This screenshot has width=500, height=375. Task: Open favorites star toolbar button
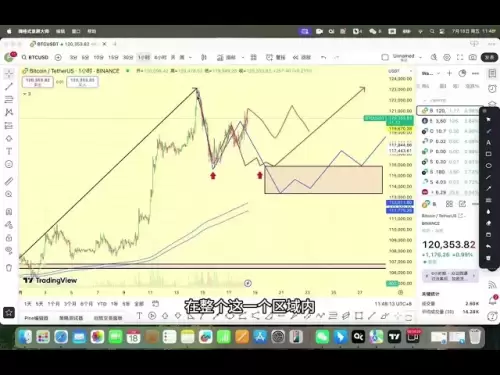9,313
